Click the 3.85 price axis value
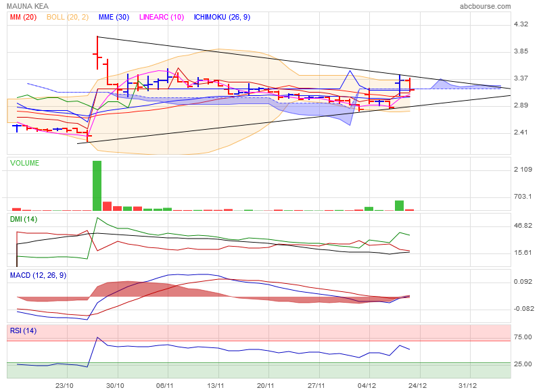The image size is (541, 392). 521,51
